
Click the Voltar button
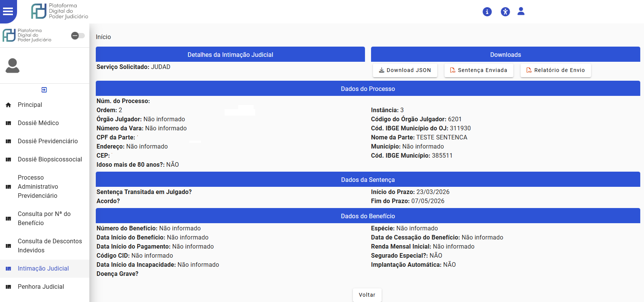click(367, 295)
